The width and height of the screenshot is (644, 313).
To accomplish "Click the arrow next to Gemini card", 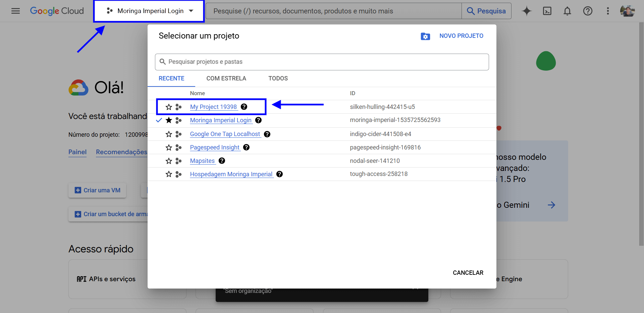I will pos(551,205).
